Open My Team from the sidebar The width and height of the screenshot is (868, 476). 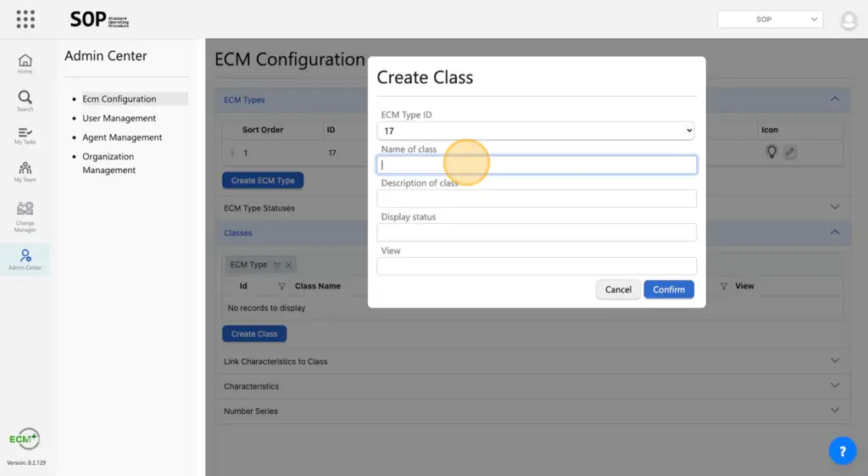25,171
